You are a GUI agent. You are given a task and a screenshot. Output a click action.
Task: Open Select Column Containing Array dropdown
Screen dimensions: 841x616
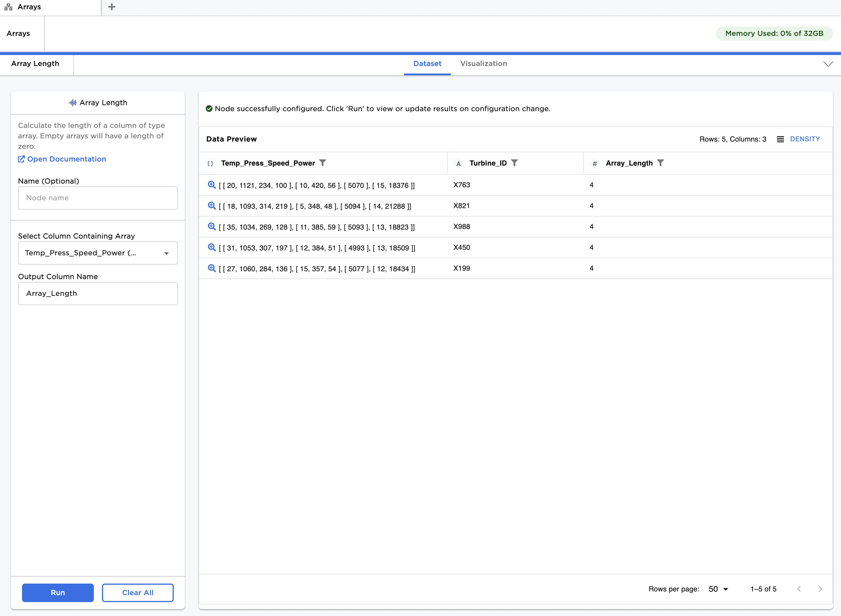click(x=98, y=253)
